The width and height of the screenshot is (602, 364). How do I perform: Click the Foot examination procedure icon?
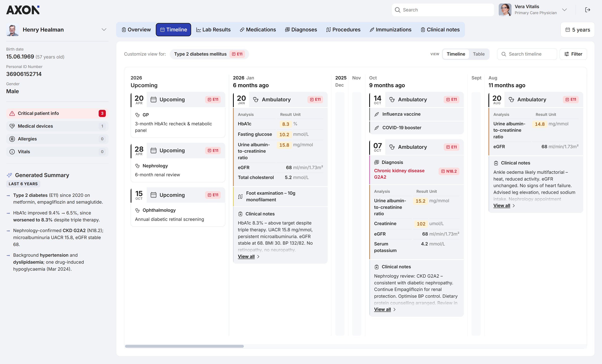(240, 196)
